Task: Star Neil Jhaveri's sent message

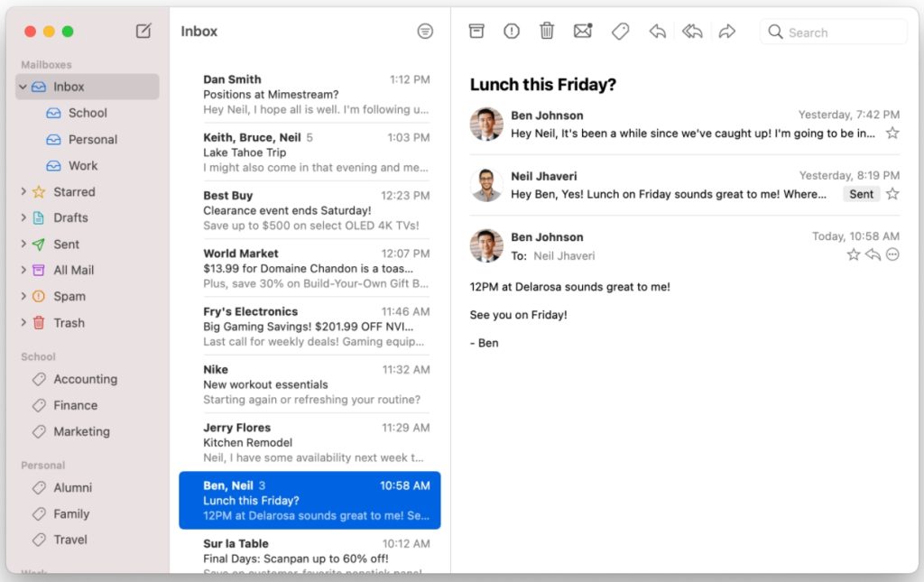Action: [x=892, y=194]
